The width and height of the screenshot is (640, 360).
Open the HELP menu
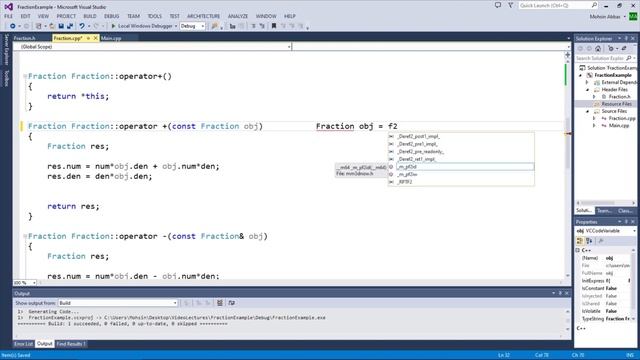coord(289,16)
